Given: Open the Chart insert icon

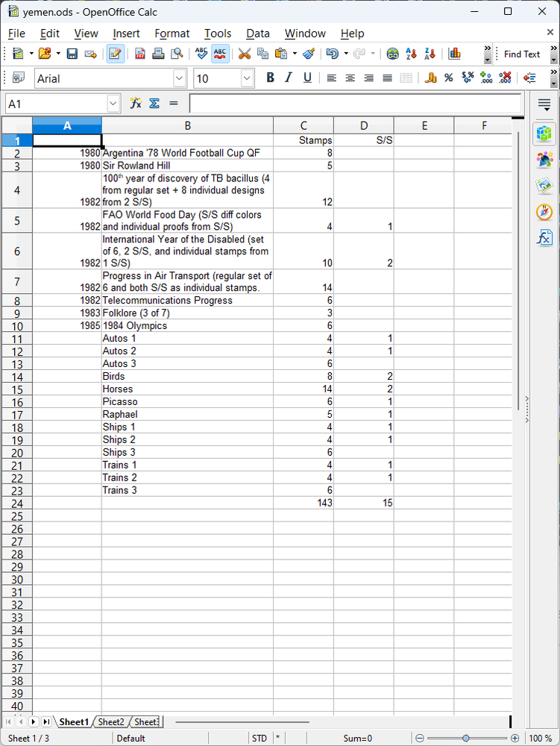Looking at the screenshot, I should pyautogui.click(x=454, y=54).
